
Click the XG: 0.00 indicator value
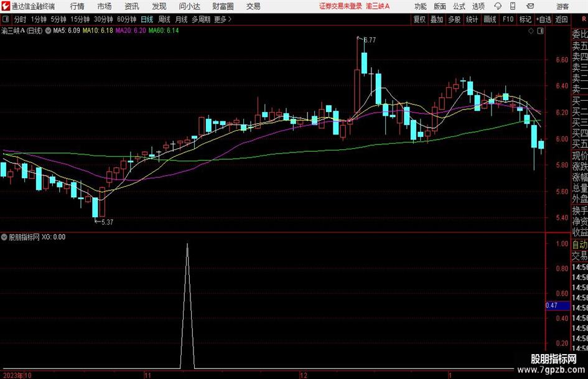click(x=54, y=237)
